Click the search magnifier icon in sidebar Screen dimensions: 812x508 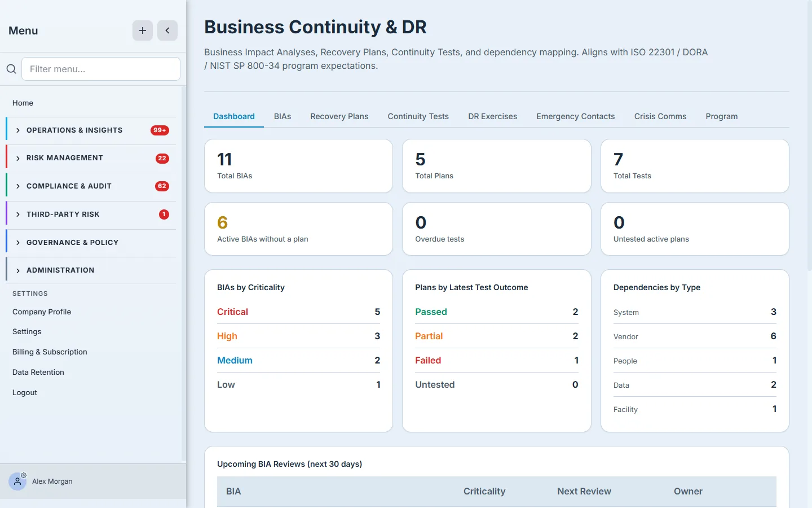pyautogui.click(x=11, y=69)
